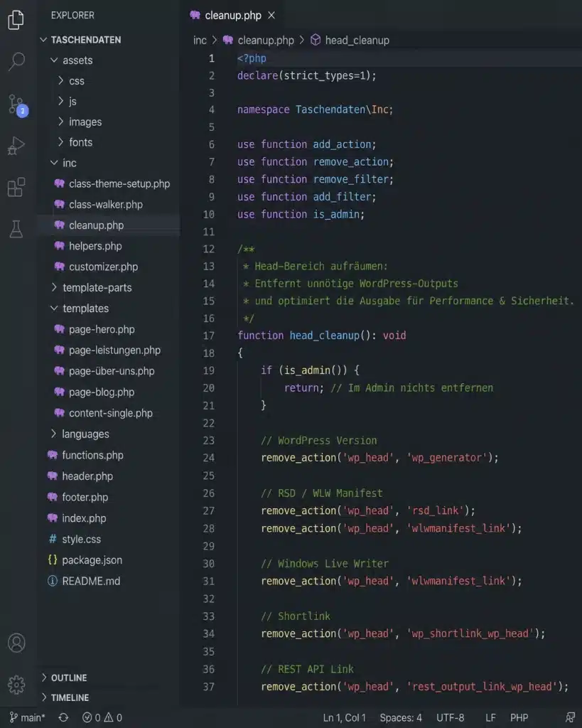582x728 pixels.
Task: Click the inc breadcrumb segment
Action: point(200,41)
